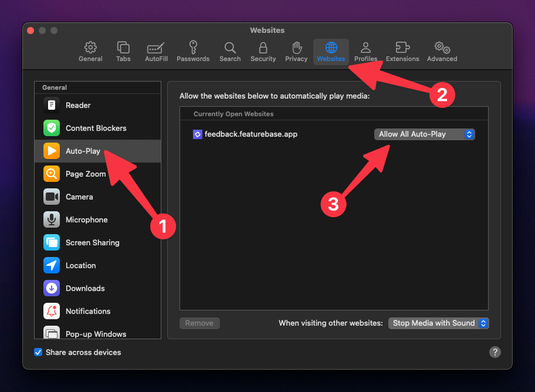The image size is (535, 392).
Task: Click the Reader sidebar icon
Action: point(52,105)
